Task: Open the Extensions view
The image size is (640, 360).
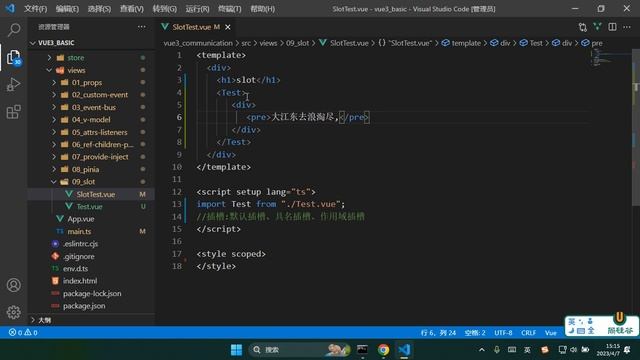Action: pos(13,112)
